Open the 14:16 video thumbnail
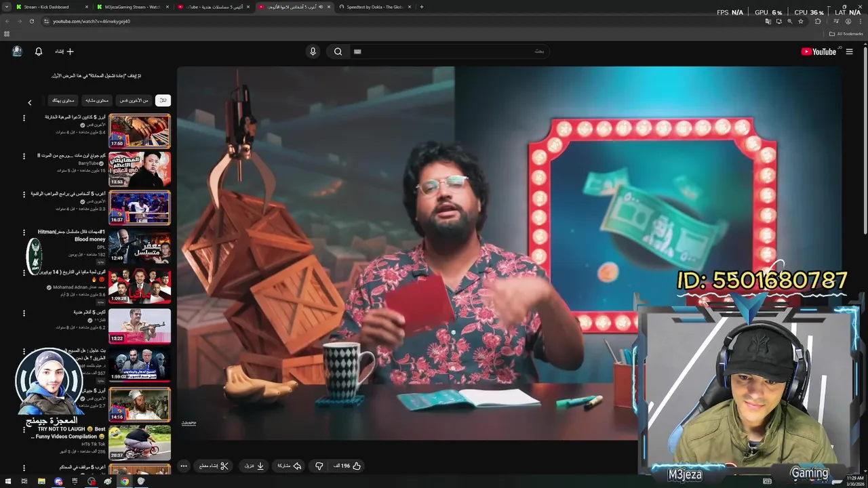 [140, 404]
